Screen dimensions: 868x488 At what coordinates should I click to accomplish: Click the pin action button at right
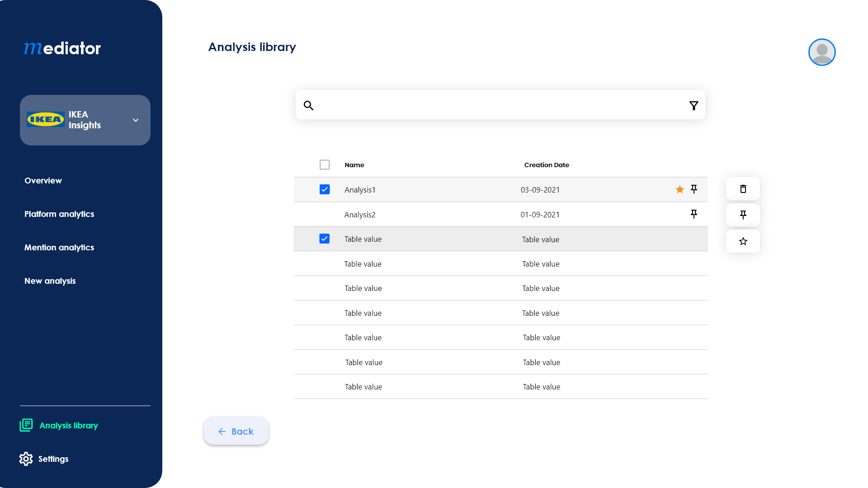click(x=743, y=215)
